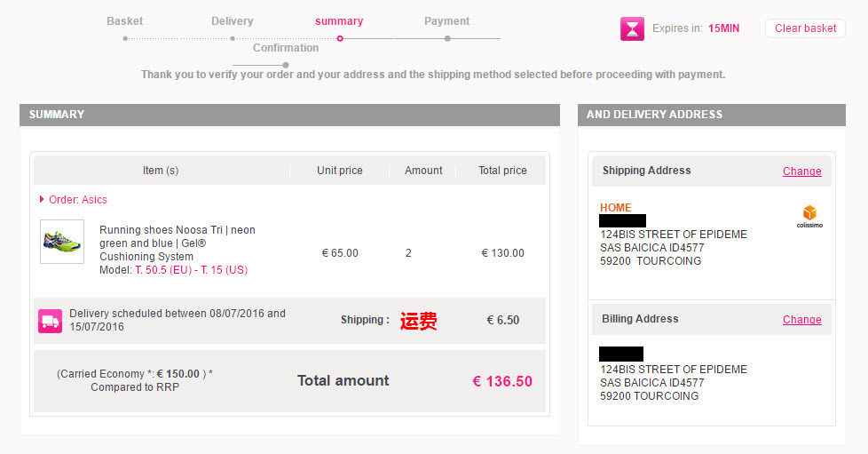Click the Colissimo carrier logo
Screen dimensions: 868x454
[809, 216]
